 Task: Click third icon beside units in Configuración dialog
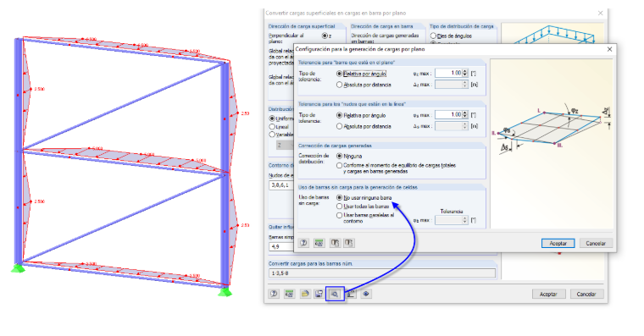pyautogui.click(x=335, y=243)
